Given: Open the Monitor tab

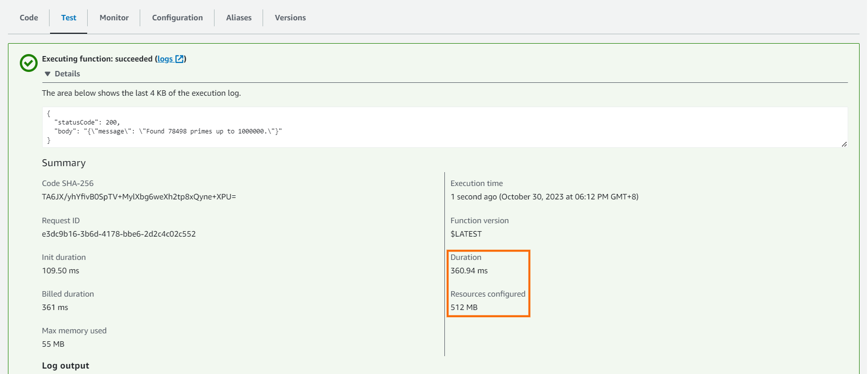Looking at the screenshot, I should (114, 18).
